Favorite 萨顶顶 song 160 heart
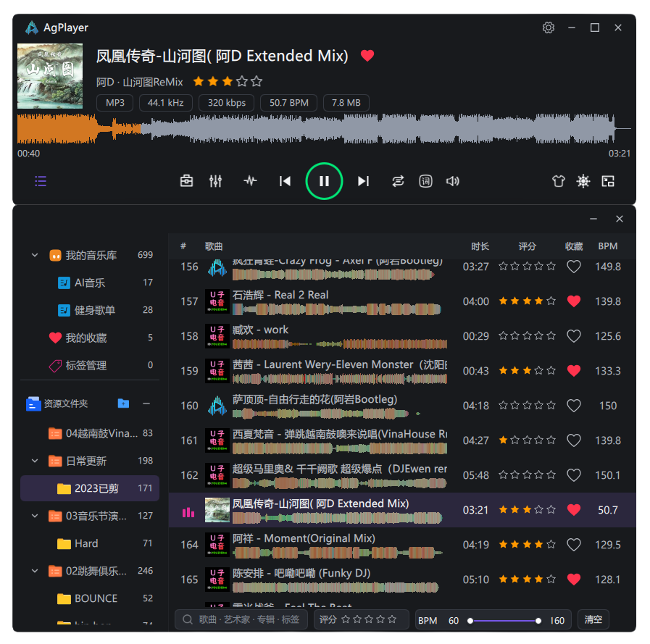The width and height of the screenshot is (650, 644). (x=574, y=406)
